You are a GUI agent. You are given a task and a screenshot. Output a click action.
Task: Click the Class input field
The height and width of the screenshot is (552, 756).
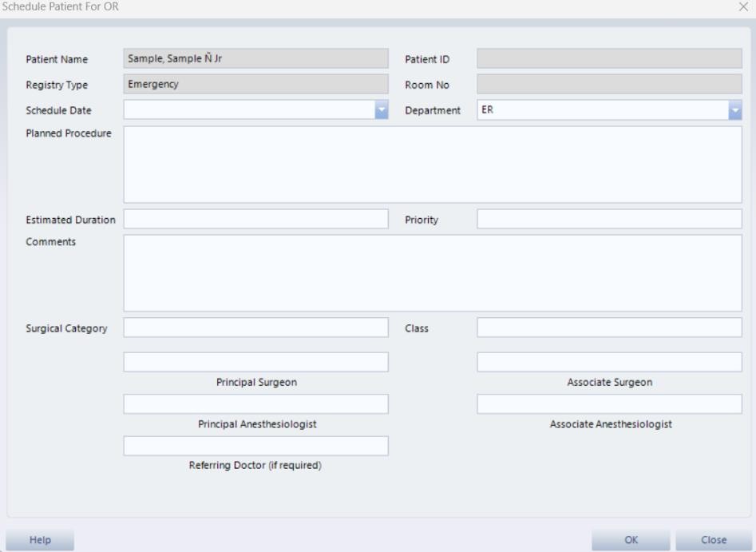pyautogui.click(x=609, y=328)
